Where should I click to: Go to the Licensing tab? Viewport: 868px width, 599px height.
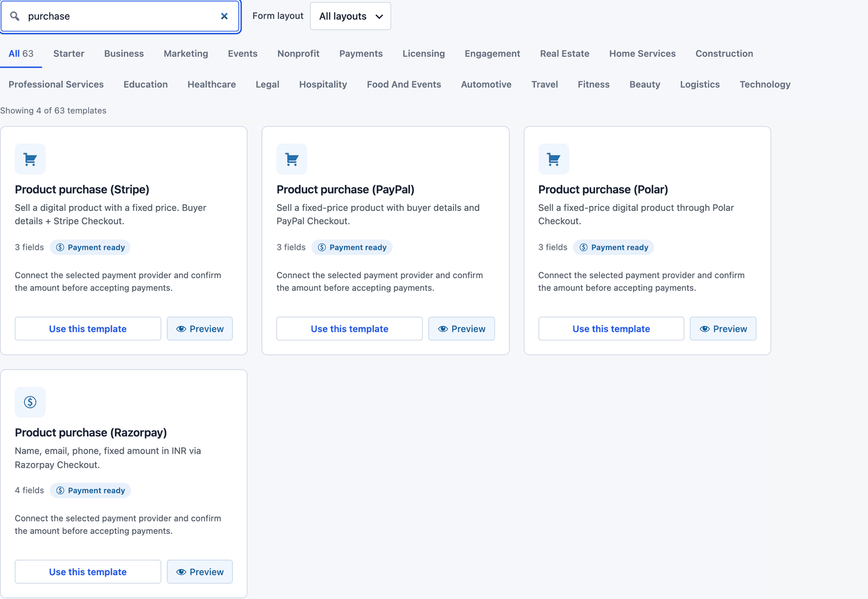click(x=424, y=54)
